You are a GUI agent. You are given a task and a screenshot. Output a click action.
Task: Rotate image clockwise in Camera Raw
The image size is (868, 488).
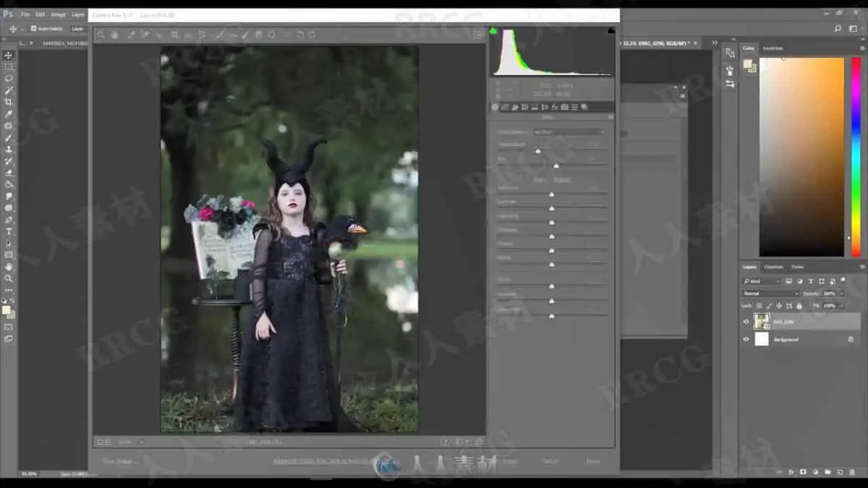point(312,35)
